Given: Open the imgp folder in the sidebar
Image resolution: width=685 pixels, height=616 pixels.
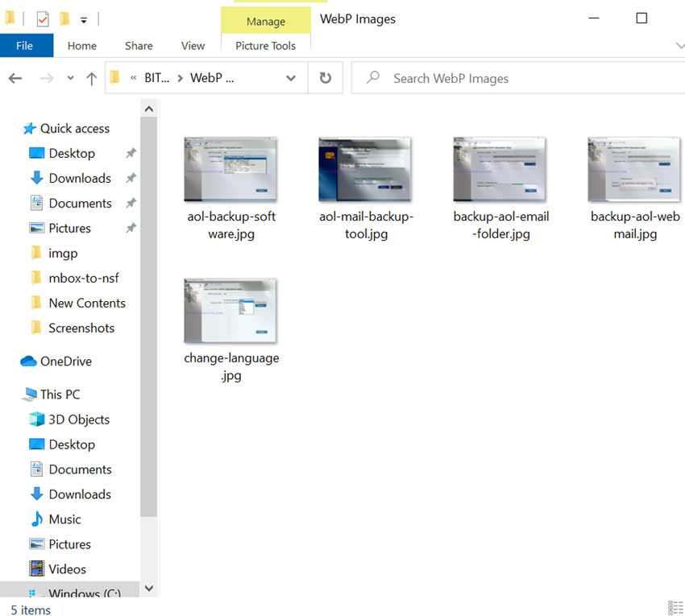Looking at the screenshot, I should [x=63, y=253].
